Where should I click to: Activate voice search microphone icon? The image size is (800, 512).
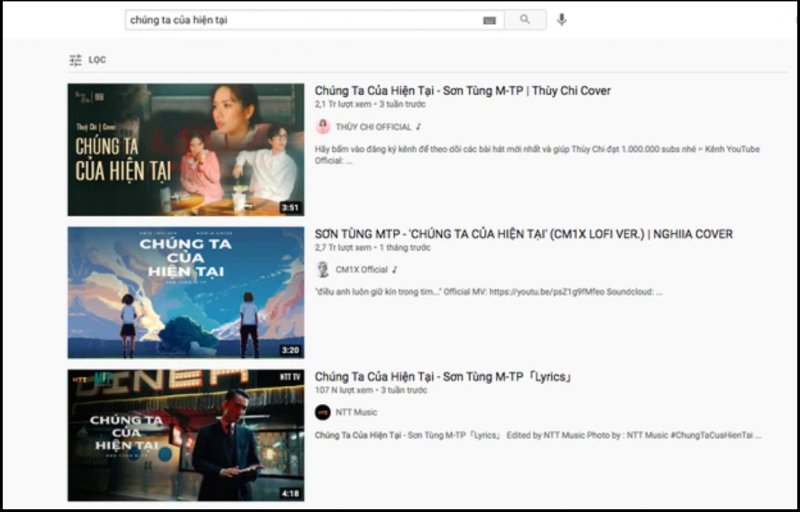click(x=562, y=20)
